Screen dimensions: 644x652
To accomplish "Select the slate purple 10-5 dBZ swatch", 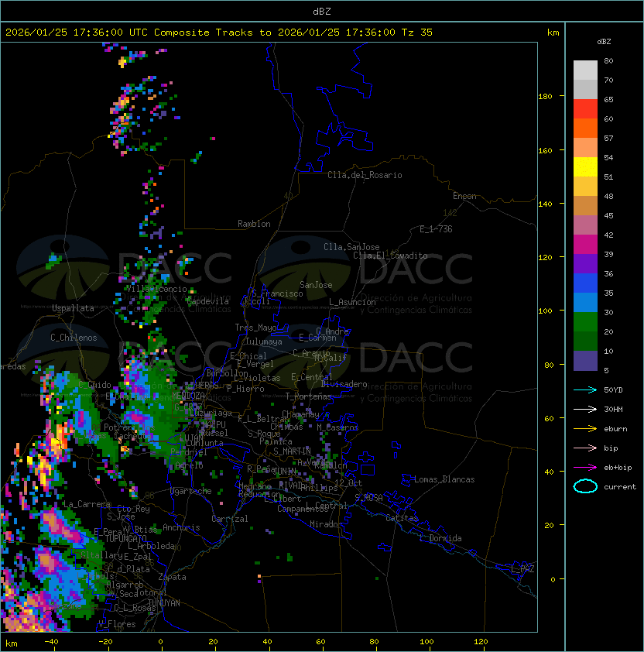I will click(585, 361).
